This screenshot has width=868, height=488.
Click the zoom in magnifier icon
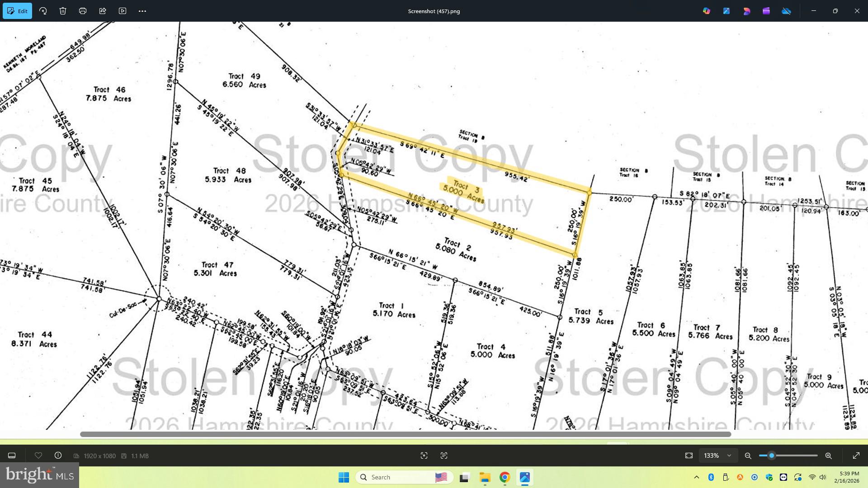click(829, 455)
